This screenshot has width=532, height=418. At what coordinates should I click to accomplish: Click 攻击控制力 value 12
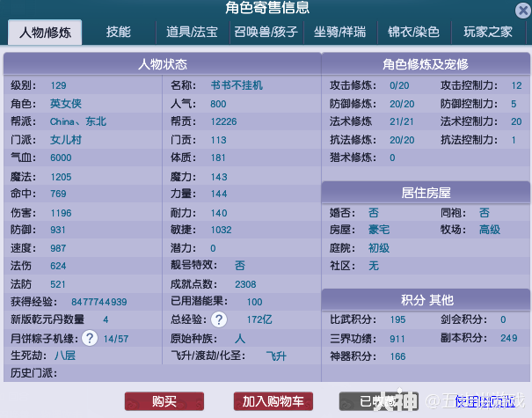coord(516,85)
